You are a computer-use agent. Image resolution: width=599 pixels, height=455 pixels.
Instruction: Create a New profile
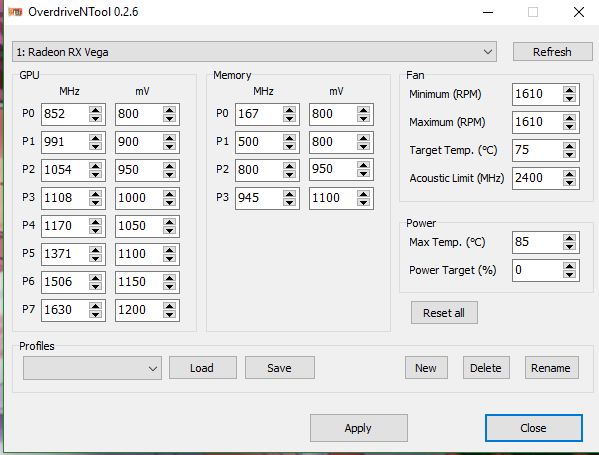point(426,368)
